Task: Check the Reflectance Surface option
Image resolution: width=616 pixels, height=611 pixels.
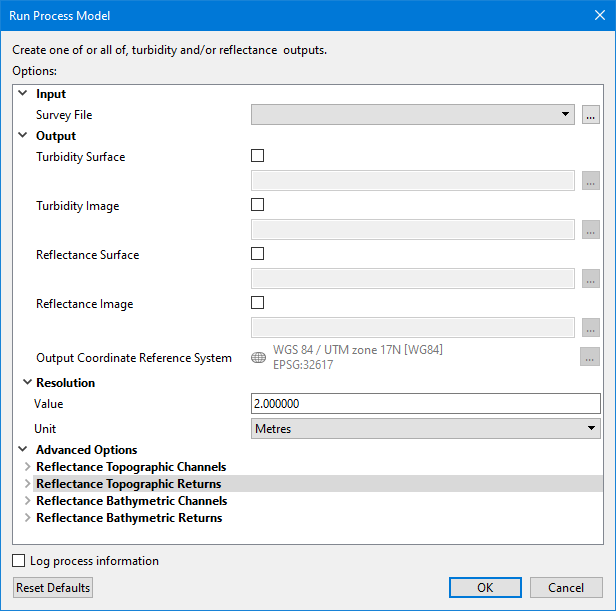Action: (258, 254)
